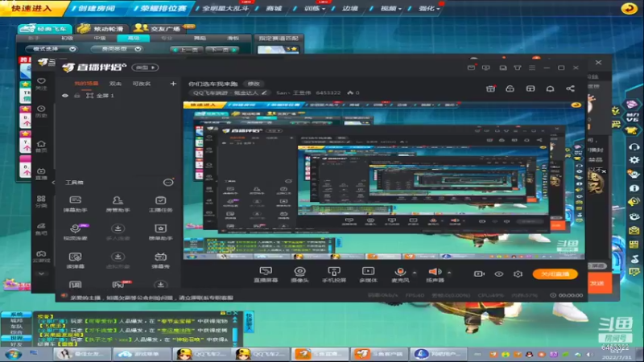Toggle lock of 全屏 1 source
This screenshot has width=644, height=362.
click(76, 96)
